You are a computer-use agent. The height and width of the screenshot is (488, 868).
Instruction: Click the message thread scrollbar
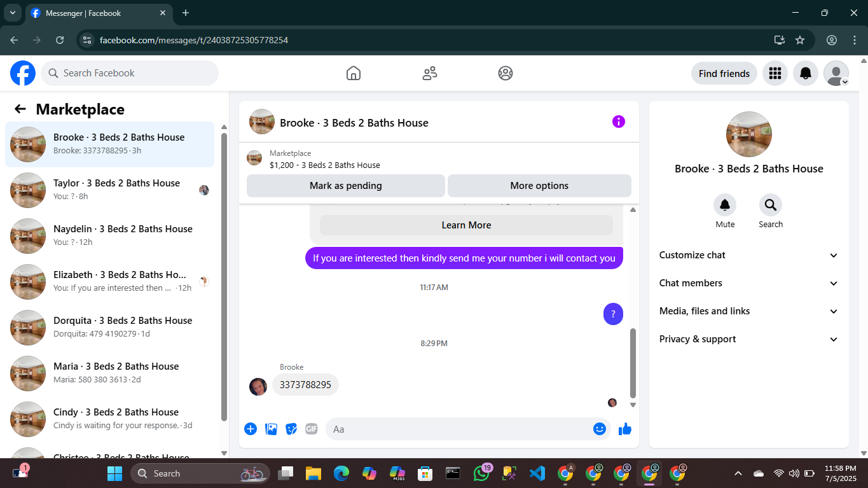(x=633, y=363)
